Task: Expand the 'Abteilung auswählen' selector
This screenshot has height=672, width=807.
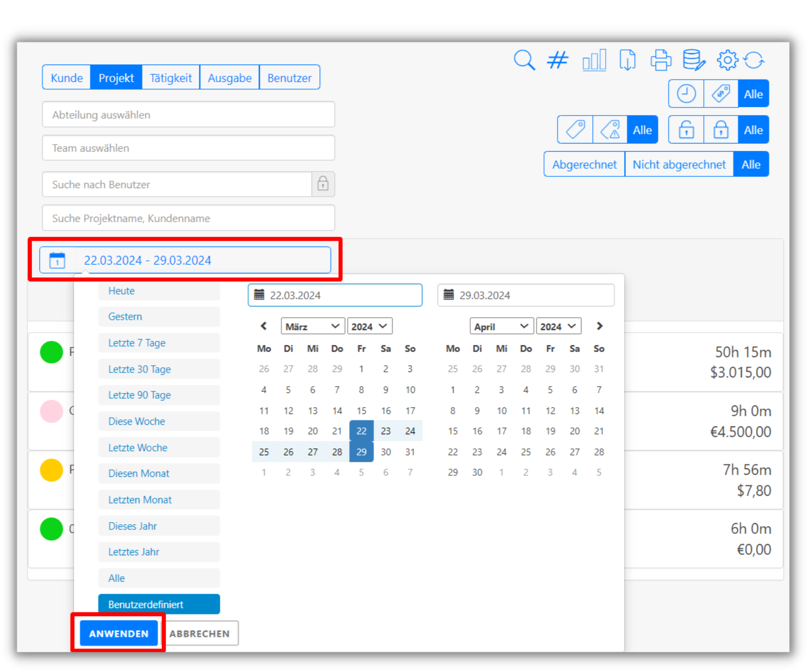Action: pos(188,115)
